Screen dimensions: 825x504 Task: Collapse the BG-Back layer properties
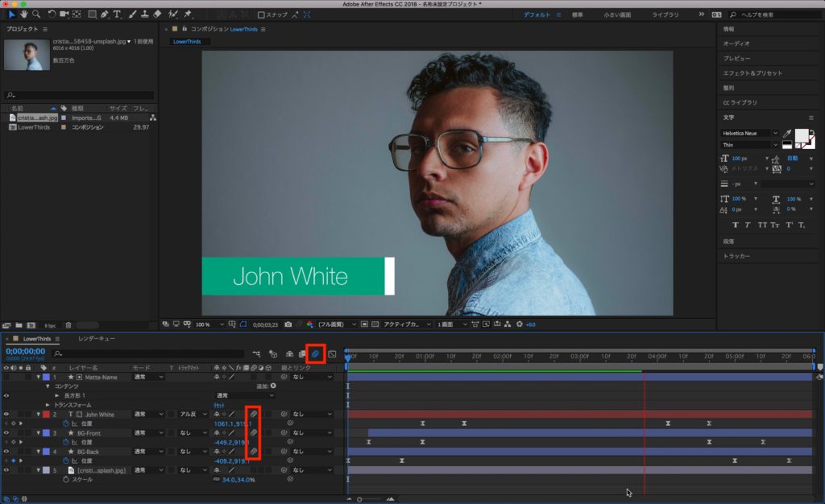point(38,452)
